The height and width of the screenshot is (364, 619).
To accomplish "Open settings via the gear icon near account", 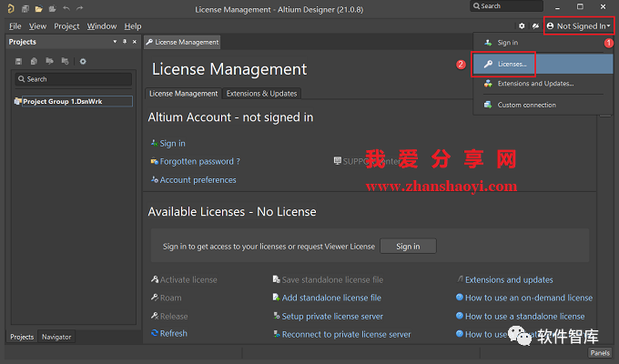I will pyautogui.click(x=522, y=26).
